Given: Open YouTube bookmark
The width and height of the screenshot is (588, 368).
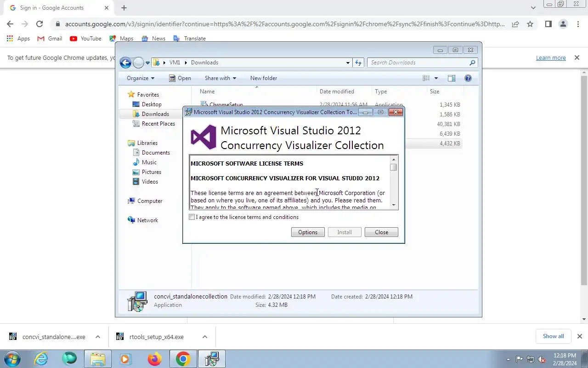Looking at the screenshot, I should click(x=86, y=39).
